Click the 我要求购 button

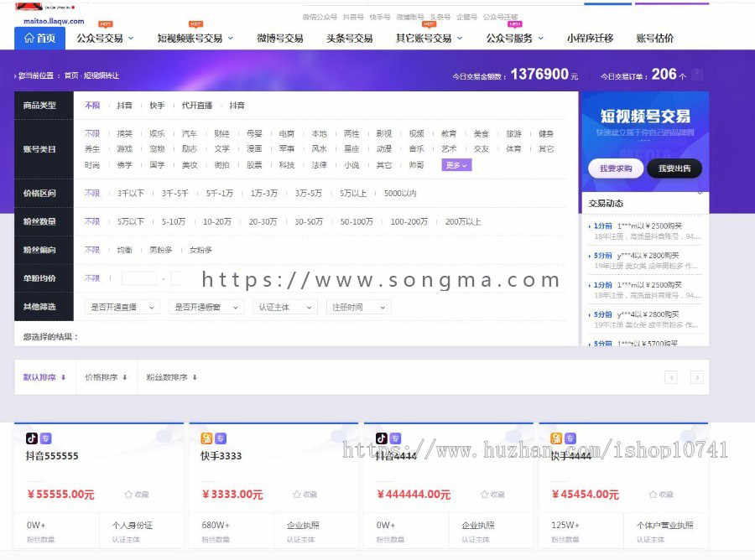click(616, 169)
